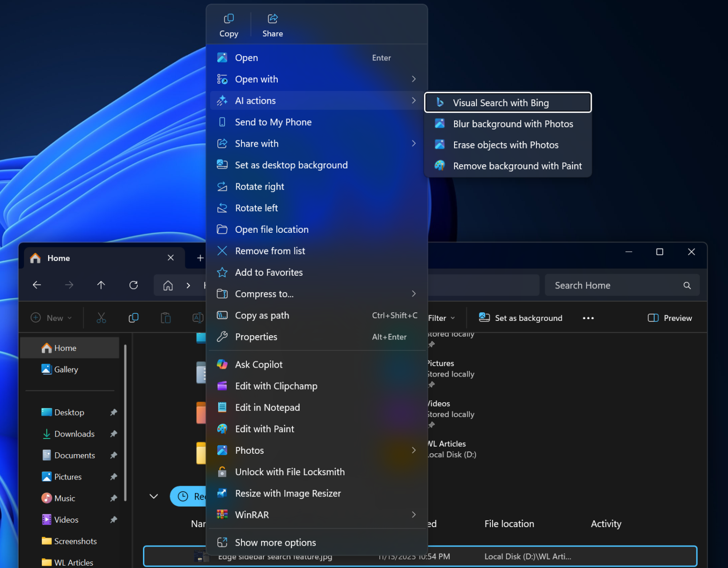Select Ask Copilot option
728x568 pixels.
click(x=259, y=365)
